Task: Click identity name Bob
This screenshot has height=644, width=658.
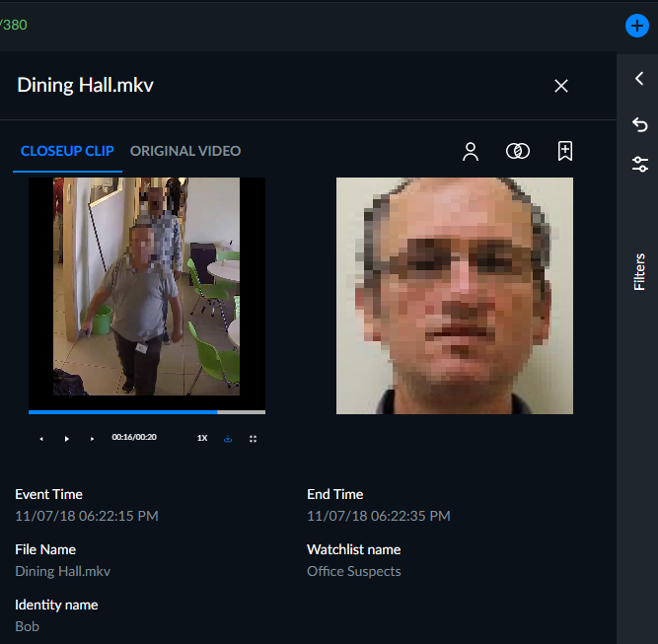Action: pos(28,626)
